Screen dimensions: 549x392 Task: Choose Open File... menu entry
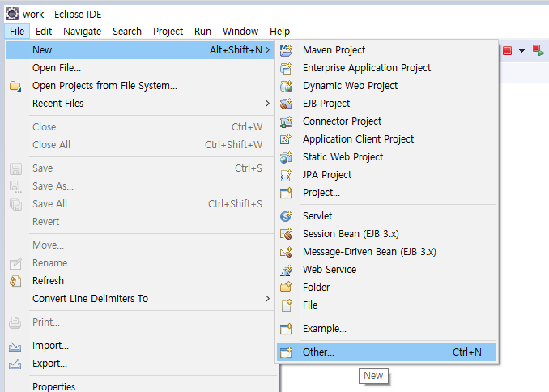click(x=140, y=68)
